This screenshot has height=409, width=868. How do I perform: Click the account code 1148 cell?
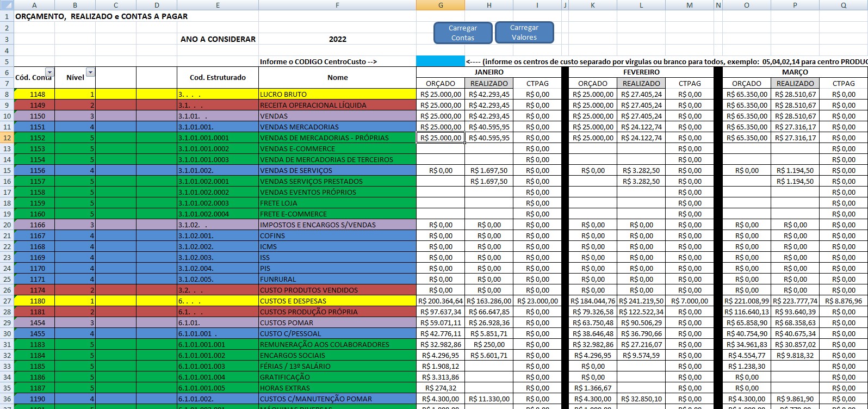[34, 94]
